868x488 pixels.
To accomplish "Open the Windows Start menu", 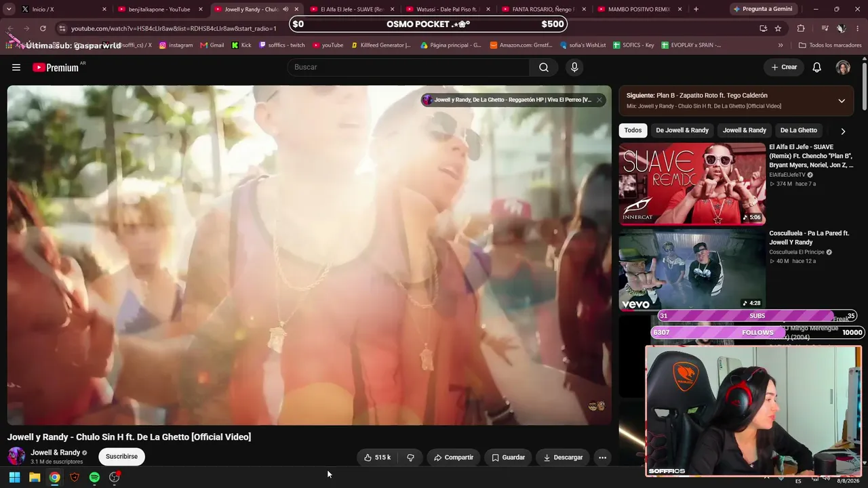I will point(14,477).
